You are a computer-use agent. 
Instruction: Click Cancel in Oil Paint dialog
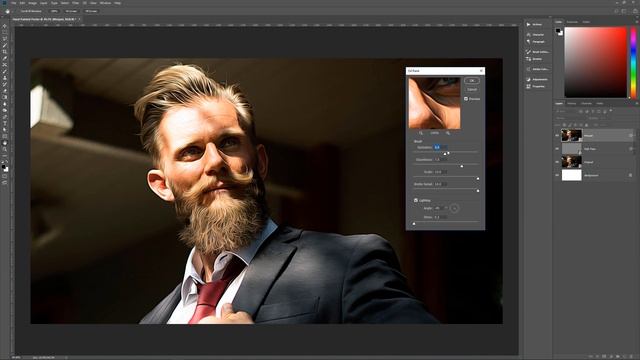[x=472, y=89]
